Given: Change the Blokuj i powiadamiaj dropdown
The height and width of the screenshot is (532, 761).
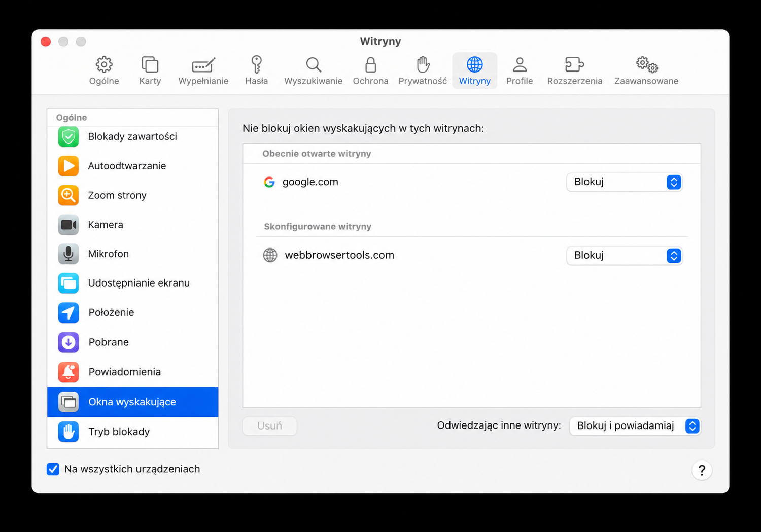Looking at the screenshot, I should click(x=635, y=426).
